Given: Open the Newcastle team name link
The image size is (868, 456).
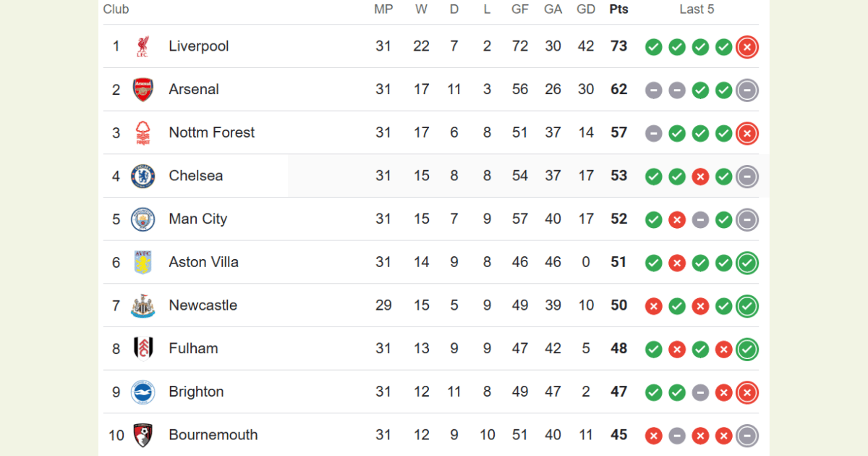Looking at the screenshot, I should tap(203, 305).
